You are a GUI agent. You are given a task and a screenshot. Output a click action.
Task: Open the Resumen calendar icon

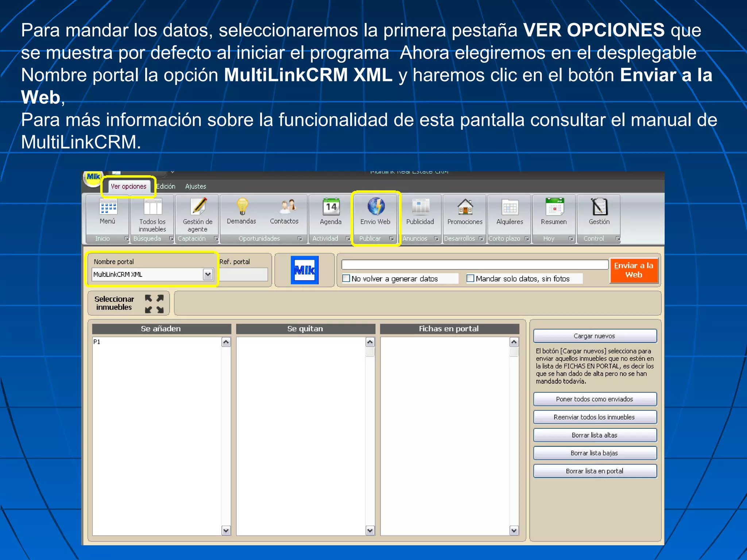tap(554, 207)
